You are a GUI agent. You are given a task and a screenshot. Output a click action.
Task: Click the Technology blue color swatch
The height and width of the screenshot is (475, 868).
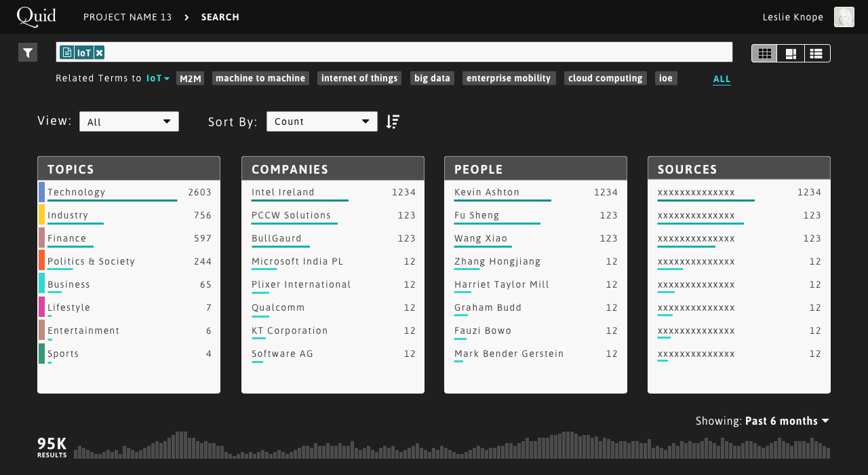(x=41, y=192)
